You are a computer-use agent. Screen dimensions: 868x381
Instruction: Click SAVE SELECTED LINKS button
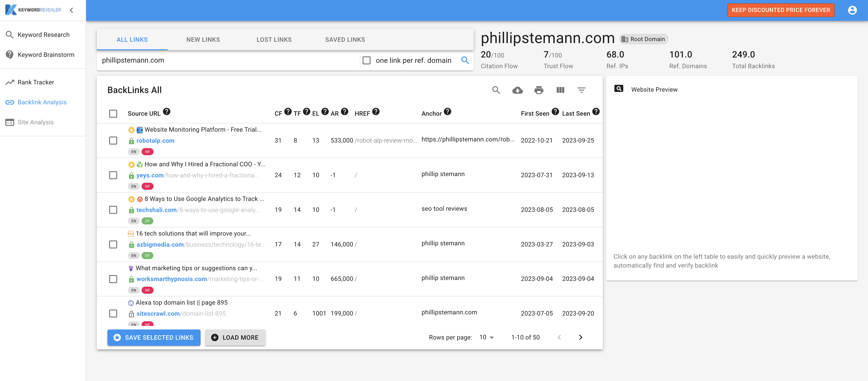154,337
